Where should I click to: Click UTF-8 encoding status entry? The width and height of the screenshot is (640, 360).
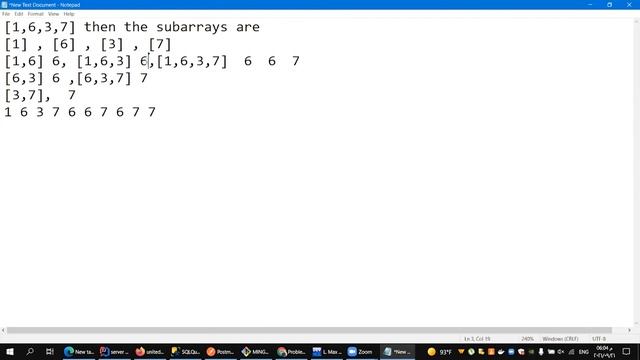599,339
